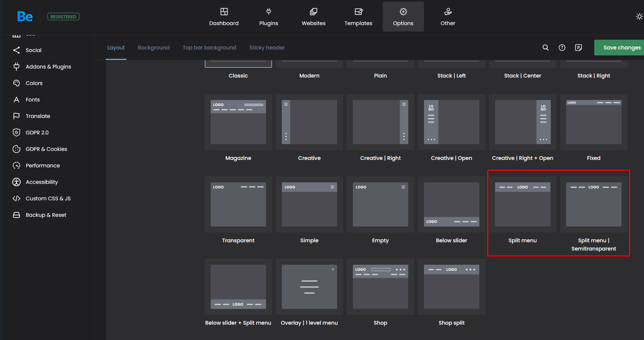Switch to the Sticky header tab
The image size is (644, 340).
pyautogui.click(x=267, y=48)
